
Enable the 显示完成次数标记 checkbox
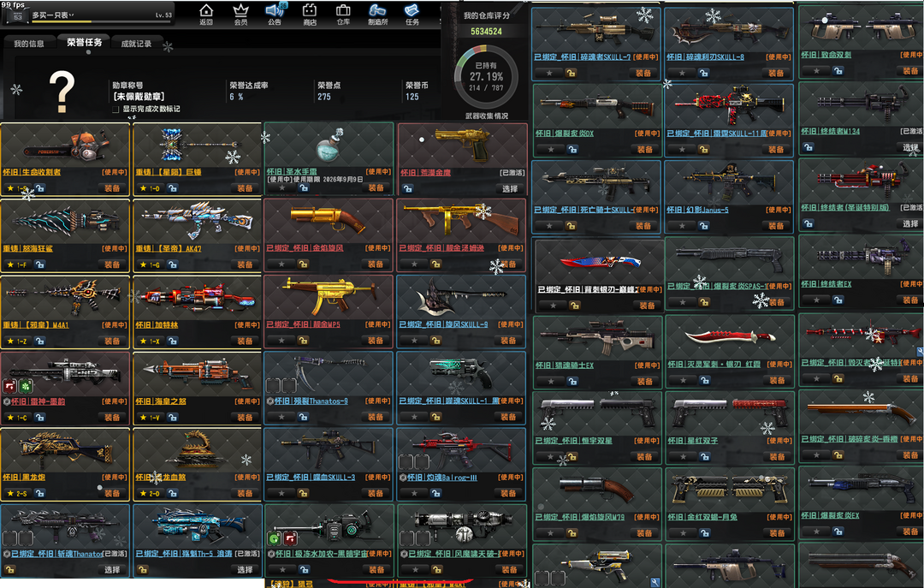tap(115, 110)
